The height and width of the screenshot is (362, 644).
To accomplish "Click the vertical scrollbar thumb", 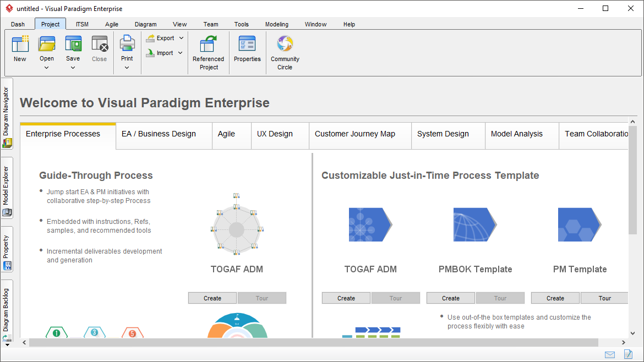I will (x=632, y=180).
